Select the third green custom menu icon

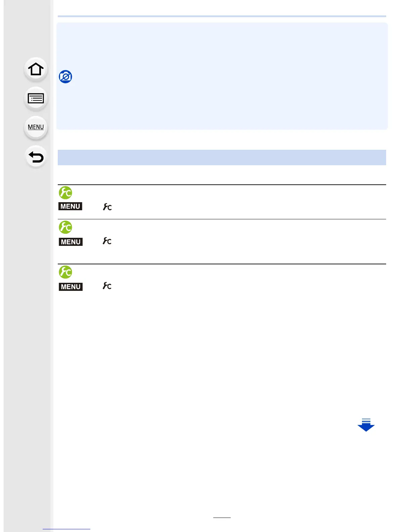(x=65, y=272)
